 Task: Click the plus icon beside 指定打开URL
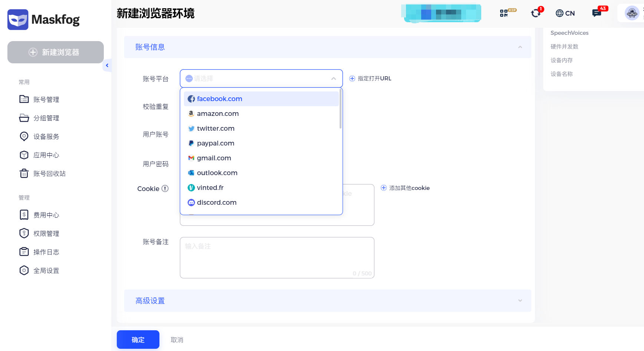click(352, 78)
